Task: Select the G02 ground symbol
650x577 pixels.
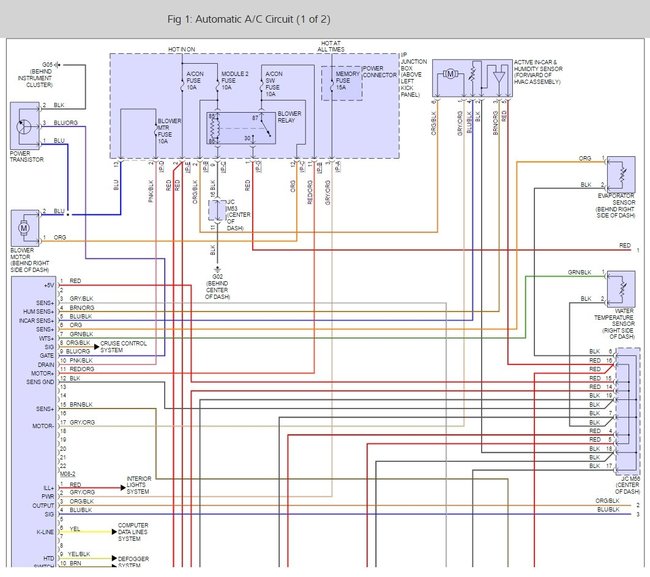Action: point(217,269)
